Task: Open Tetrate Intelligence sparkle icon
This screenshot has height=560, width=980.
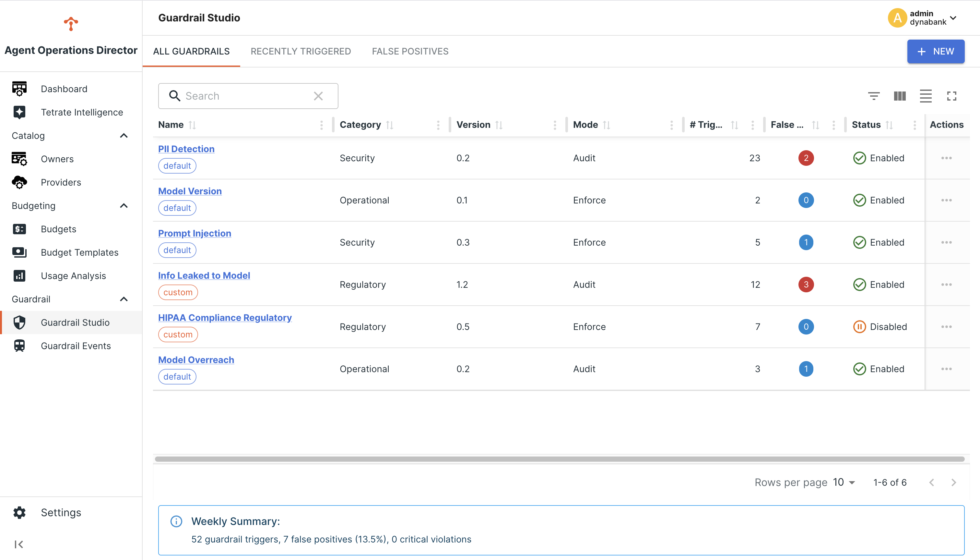Action: (x=19, y=112)
